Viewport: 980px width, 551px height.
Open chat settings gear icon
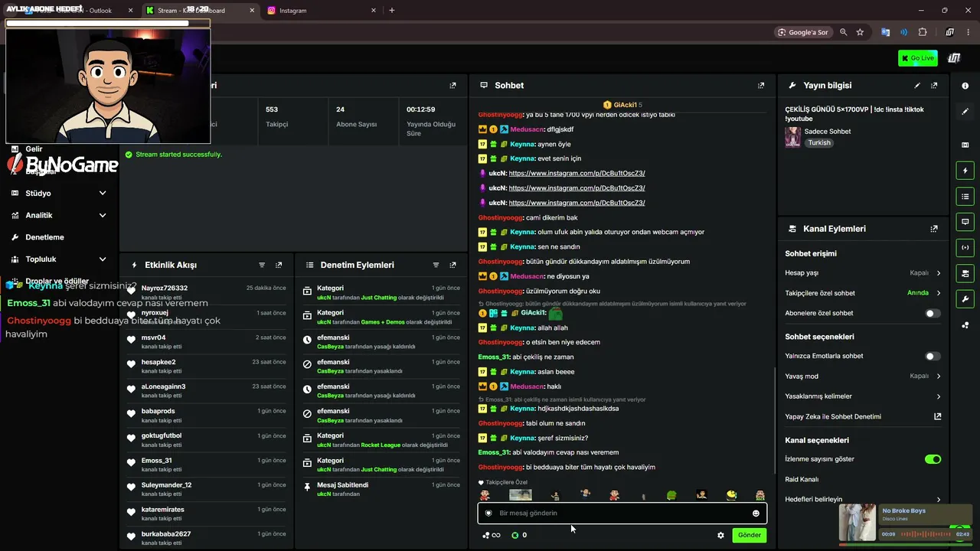coord(720,535)
